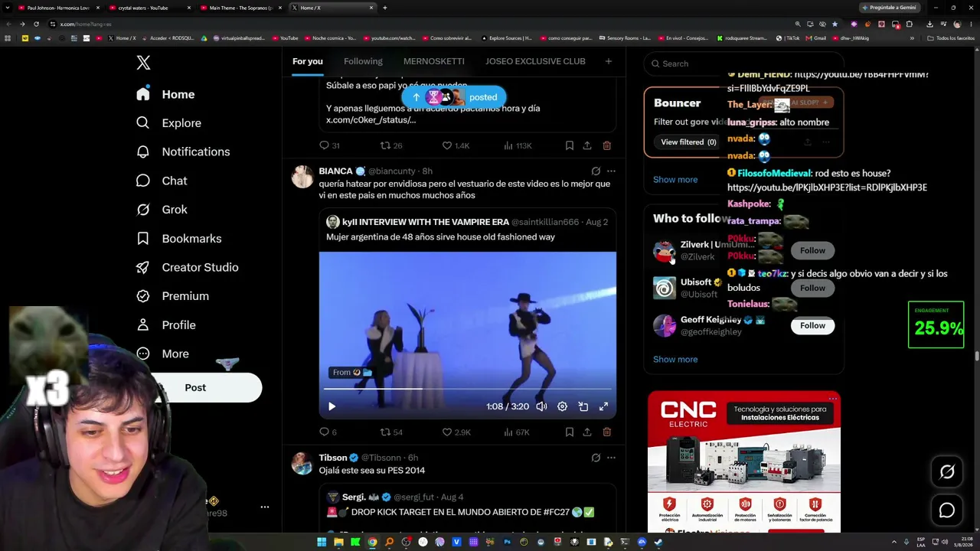This screenshot has height=551, width=980.
Task: Follow Geoff Keighley
Action: 812,325
